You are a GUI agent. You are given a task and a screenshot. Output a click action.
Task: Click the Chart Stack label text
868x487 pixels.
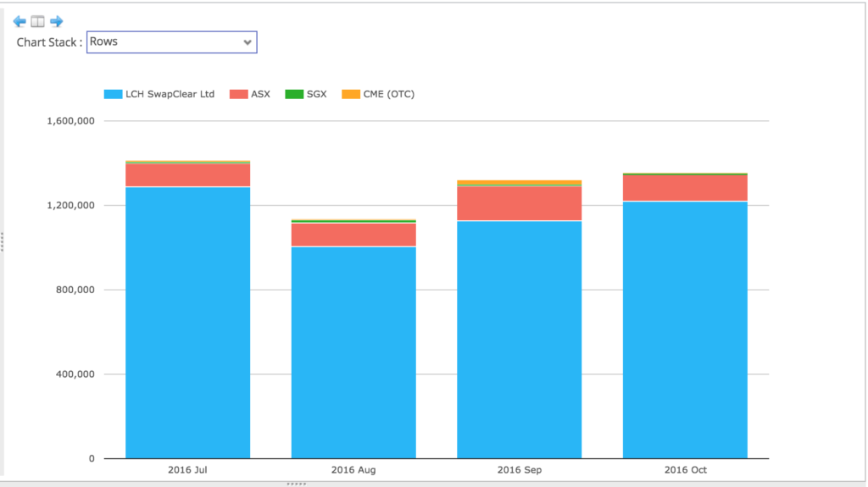[x=49, y=42]
